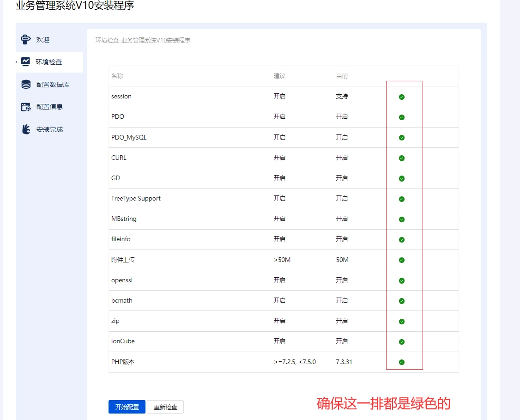Image resolution: width=520 pixels, height=420 pixels.
Task: Click green check icon in openssl row
Action: click(402, 280)
